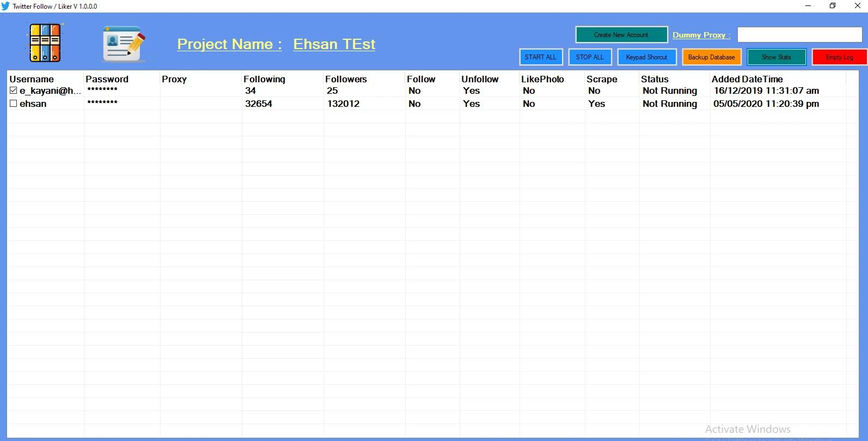Restore down the application window
This screenshot has height=441, width=868.
(833, 6)
